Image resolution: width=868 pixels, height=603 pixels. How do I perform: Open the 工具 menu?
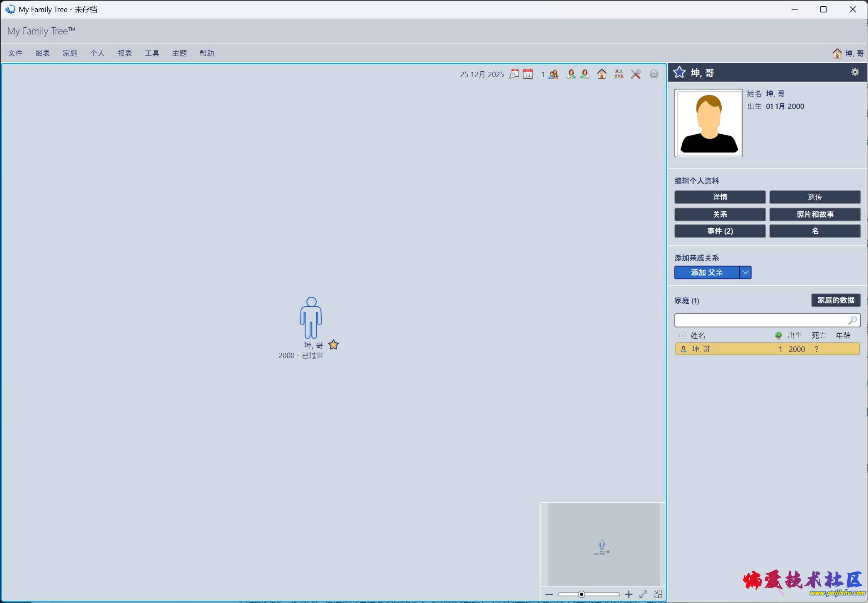tap(152, 53)
